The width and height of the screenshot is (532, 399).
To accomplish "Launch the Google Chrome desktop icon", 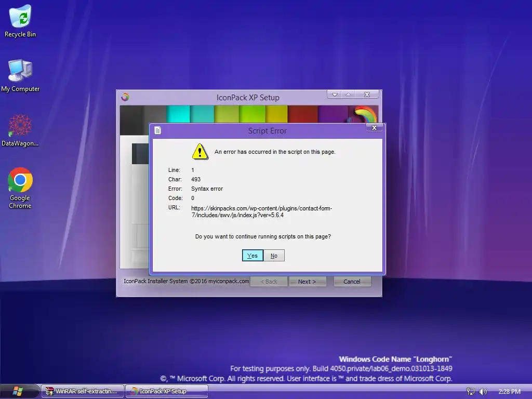I will pos(20,188).
